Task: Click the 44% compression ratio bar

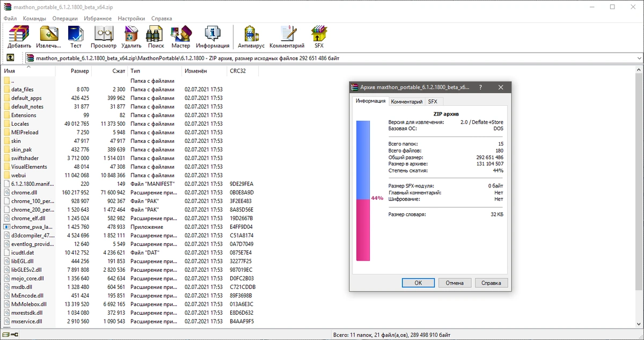Action: 363,191
